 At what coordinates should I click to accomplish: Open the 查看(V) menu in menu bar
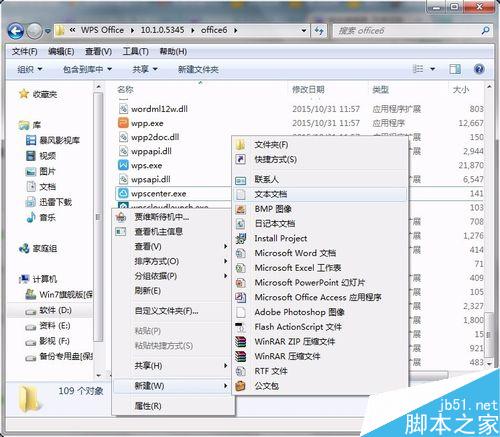pos(98,52)
